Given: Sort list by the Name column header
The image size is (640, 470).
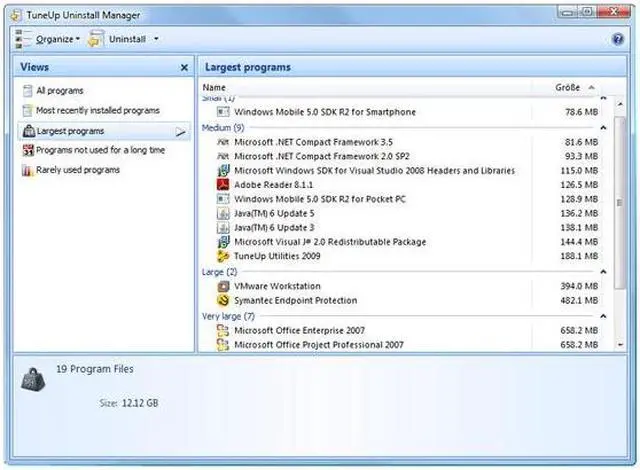Looking at the screenshot, I should point(214,87).
